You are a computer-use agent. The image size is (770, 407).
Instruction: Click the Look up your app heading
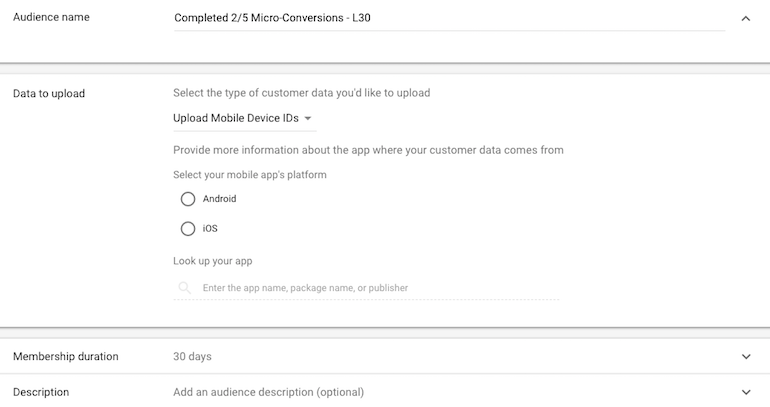point(213,261)
